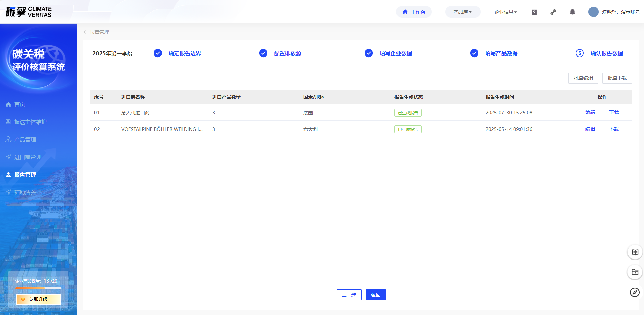Image resolution: width=644 pixels, height=315 pixels.
Task: Click the back arrow beside 报告管理
Action: [x=86, y=32]
